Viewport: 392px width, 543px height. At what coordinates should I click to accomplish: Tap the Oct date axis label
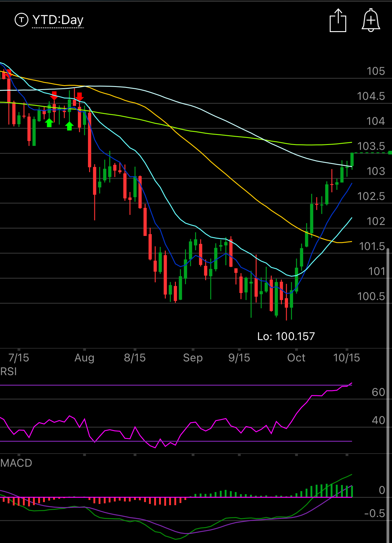tap(296, 358)
